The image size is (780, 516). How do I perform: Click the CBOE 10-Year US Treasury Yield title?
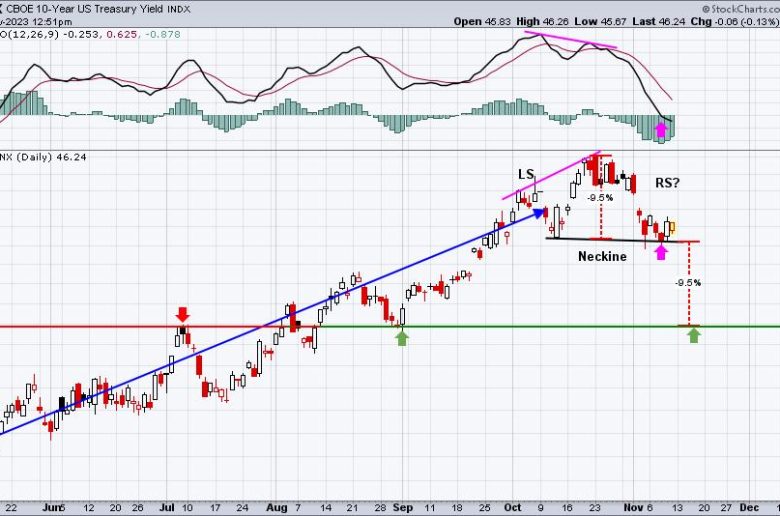click(85, 9)
